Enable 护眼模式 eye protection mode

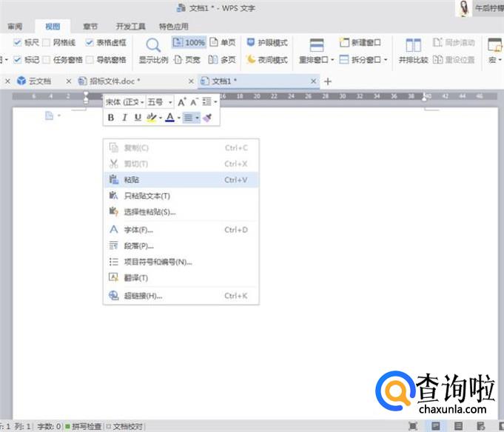[267, 42]
